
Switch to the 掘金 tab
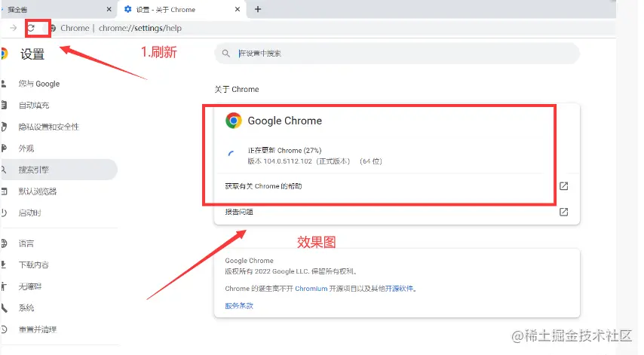57,10
